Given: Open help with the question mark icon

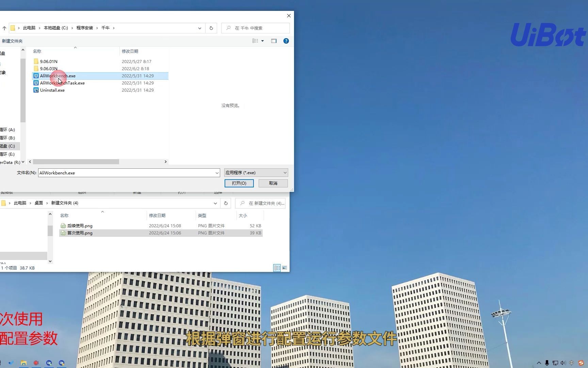Looking at the screenshot, I should click(x=286, y=41).
